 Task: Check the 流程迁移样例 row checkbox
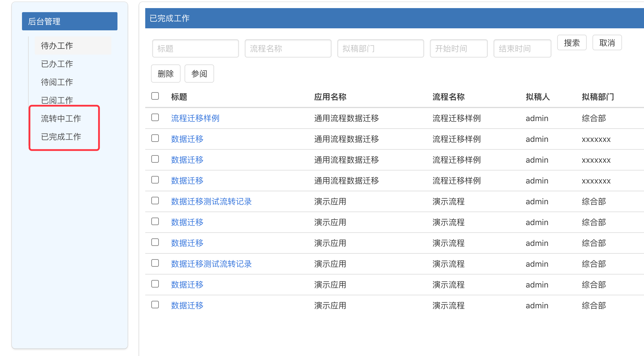(x=155, y=117)
